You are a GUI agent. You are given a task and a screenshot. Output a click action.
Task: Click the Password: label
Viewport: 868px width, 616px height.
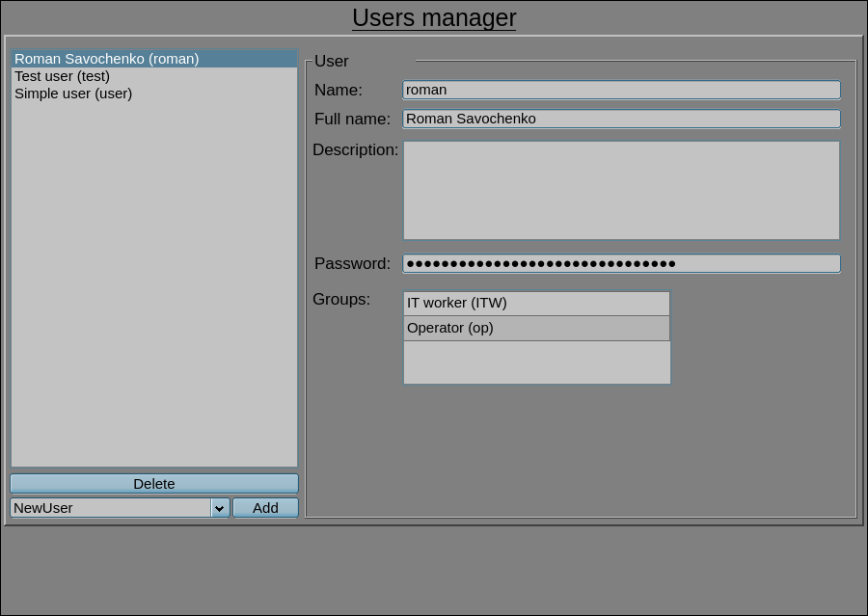click(352, 263)
